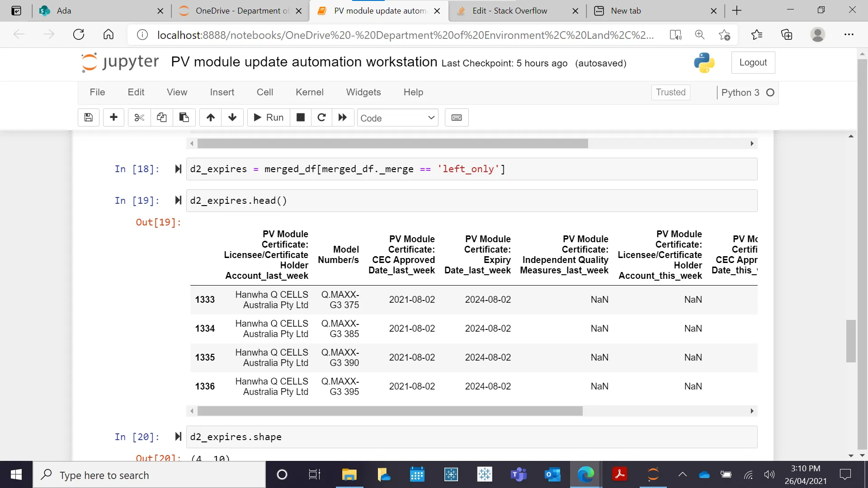Open the Kernel menu

coord(309,92)
